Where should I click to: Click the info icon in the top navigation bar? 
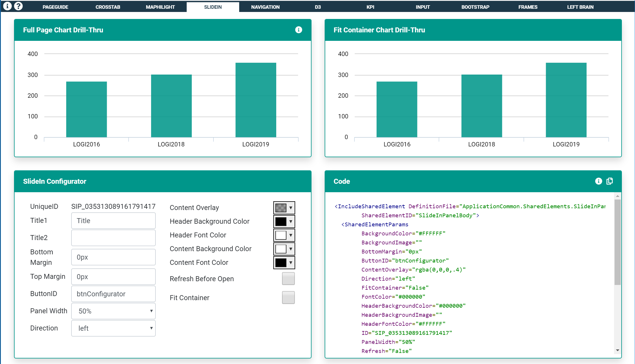pos(7,6)
